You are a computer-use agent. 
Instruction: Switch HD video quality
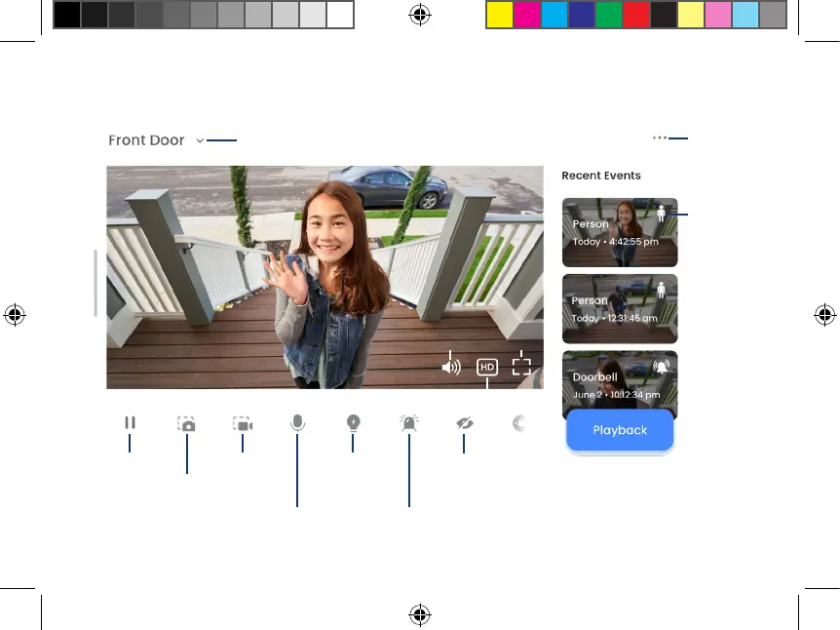click(x=487, y=368)
